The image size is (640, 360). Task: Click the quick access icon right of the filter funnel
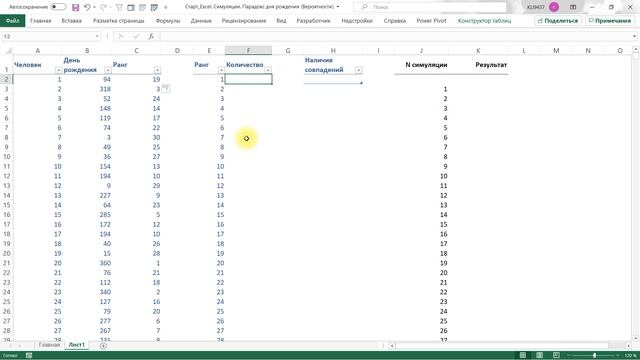pyautogui.click(x=131, y=7)
